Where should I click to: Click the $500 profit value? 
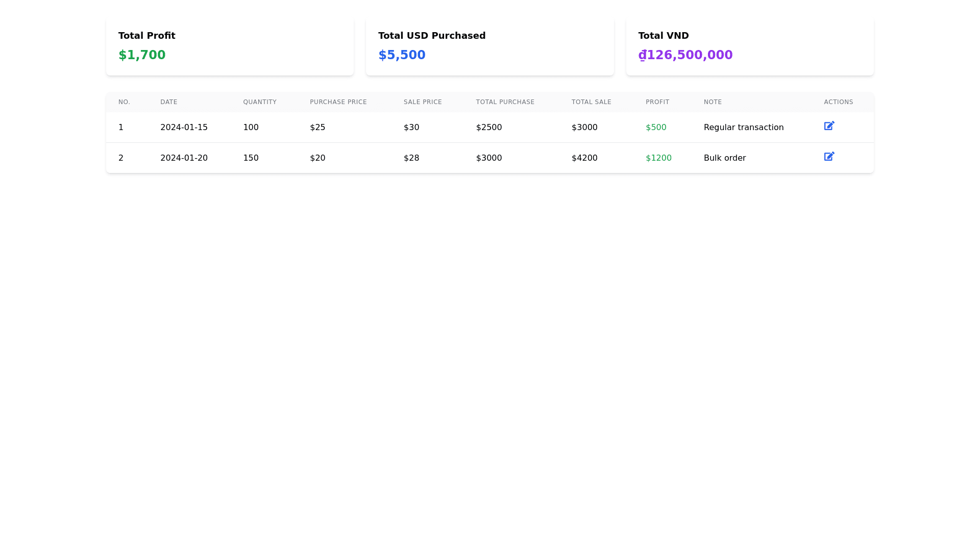point(656,128)
